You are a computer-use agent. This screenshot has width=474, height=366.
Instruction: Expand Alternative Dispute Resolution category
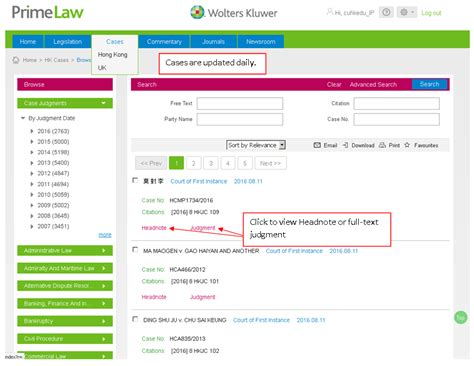[x=65, y=286]
